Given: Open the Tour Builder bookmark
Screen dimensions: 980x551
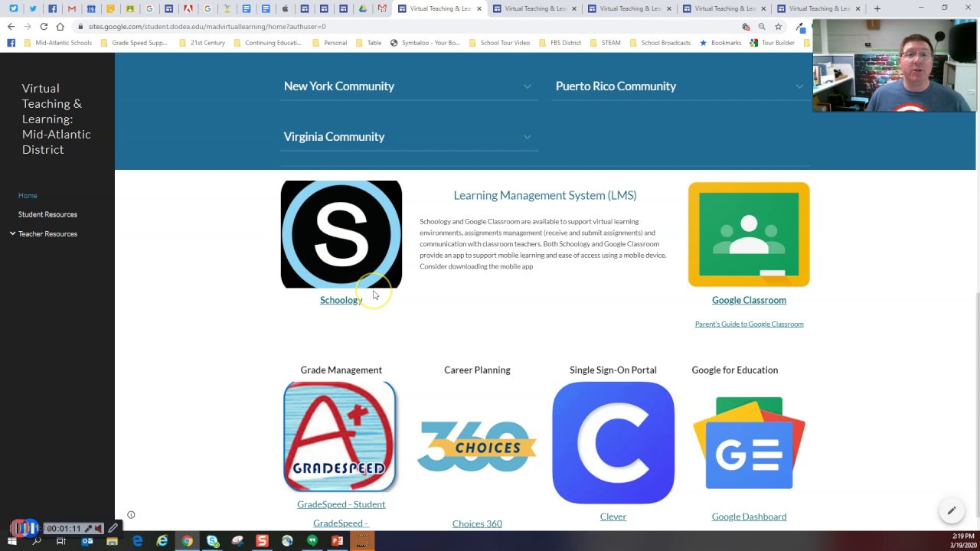Looking at the screenshot, I should [x=773, y=43].
